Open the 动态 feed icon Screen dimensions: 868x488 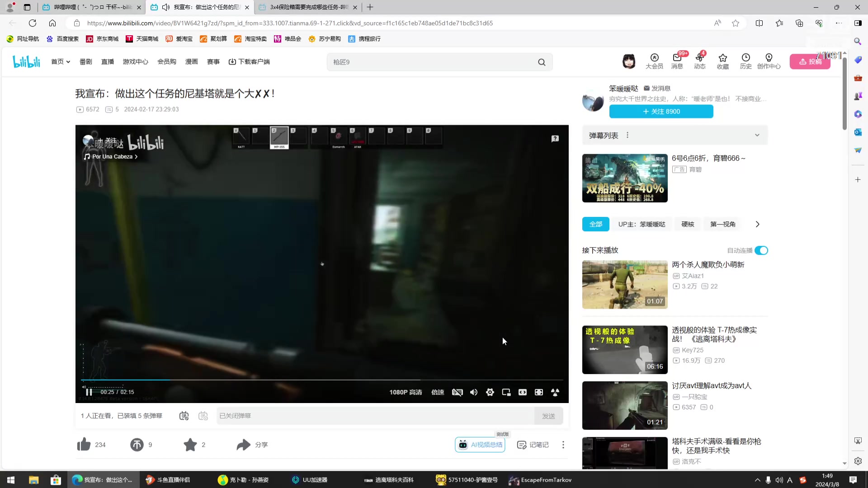(x=699, y=61)
